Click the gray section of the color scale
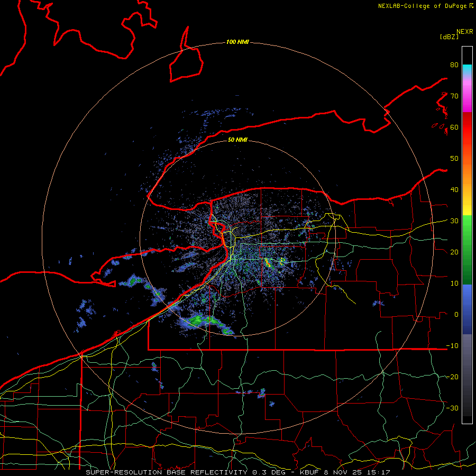 click(x=467, y=375)
